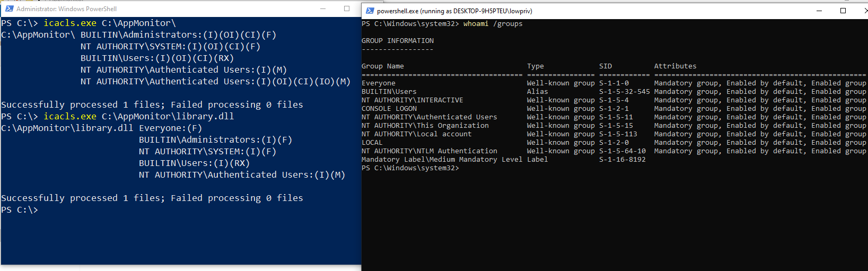Click the PowerShell icon in lowpriv window title

[370, 11]
